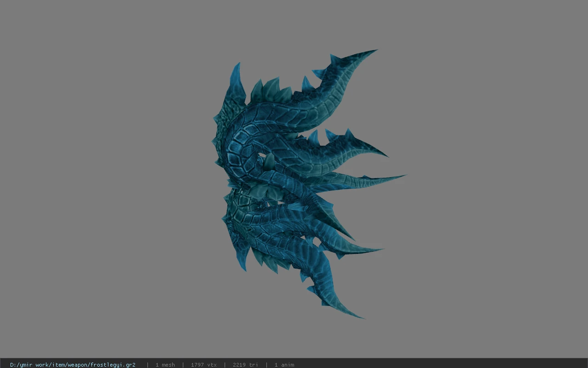Click the "2219 tri" triangle count
588x368 pixels.
coord(245,365)
